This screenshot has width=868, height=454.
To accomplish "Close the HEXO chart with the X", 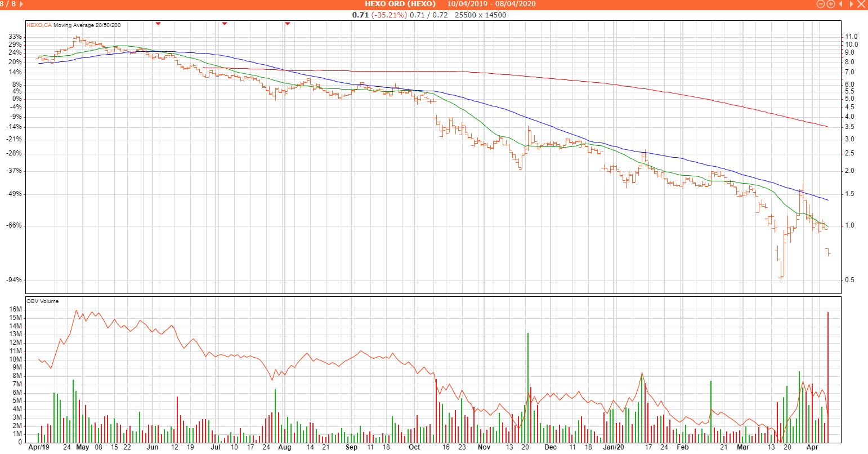I will (862, 4).
